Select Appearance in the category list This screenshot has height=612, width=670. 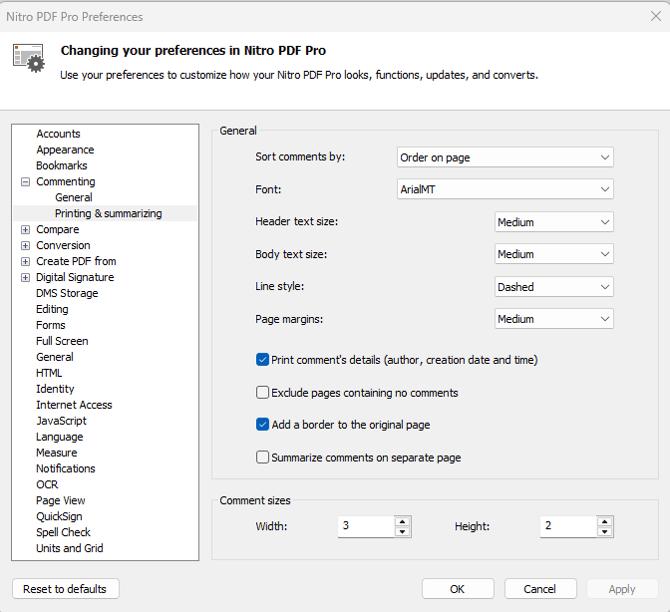[x=65, y=150]
